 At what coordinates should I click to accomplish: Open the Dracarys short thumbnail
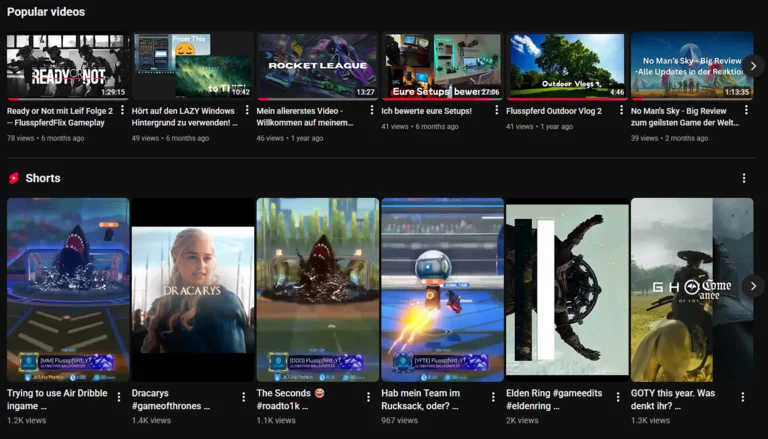click(x=193, y=289)
